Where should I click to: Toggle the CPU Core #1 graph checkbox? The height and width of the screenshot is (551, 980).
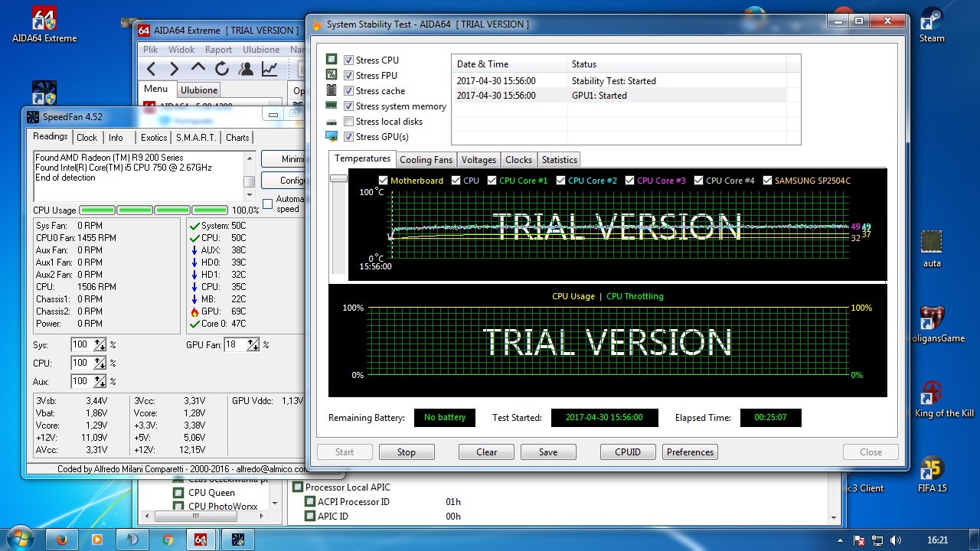pyautogui.click(x=492, y=181)
